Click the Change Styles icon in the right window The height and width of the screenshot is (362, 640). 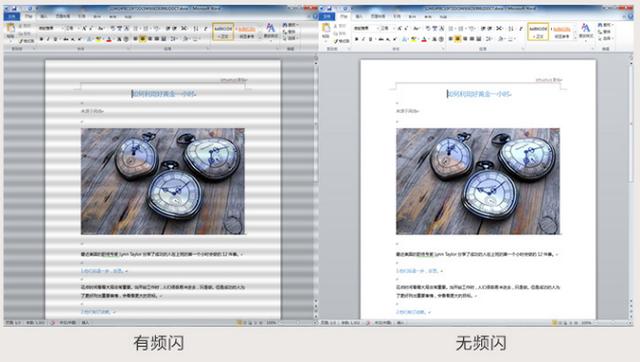(586, 31)
